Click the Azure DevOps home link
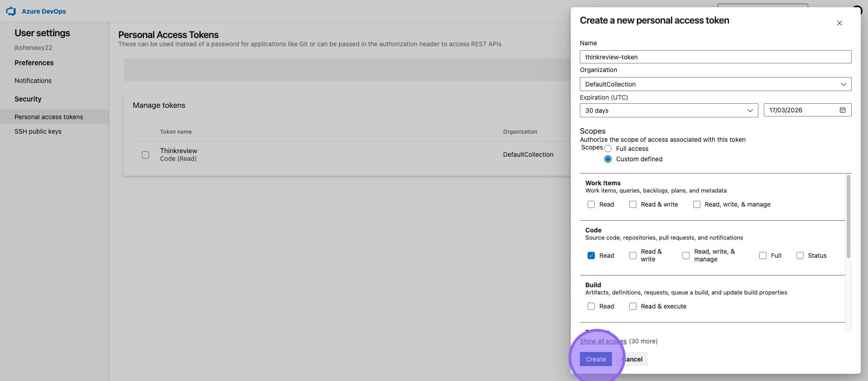The width and height of the screenshot is (868, 381). 44,11
